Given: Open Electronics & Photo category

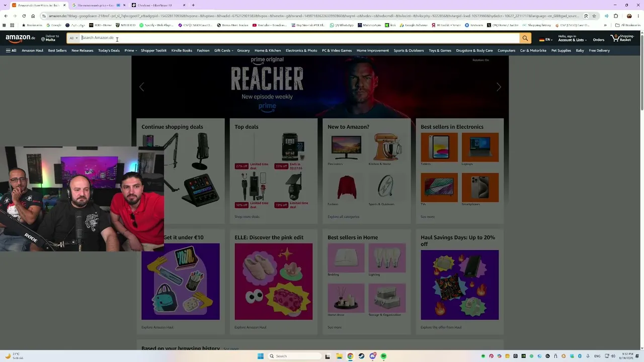Looking at the screenshot, I should coord(301,50).
